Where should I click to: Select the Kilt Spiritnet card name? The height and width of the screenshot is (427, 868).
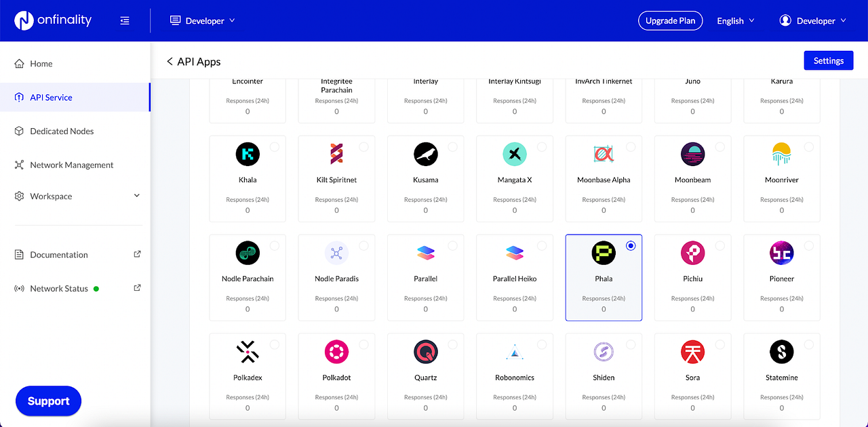tap(336, 180)
